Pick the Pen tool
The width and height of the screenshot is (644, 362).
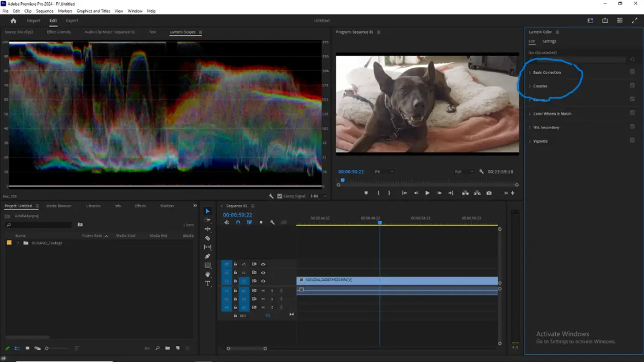pyautogui.click(x=207, y=257)
